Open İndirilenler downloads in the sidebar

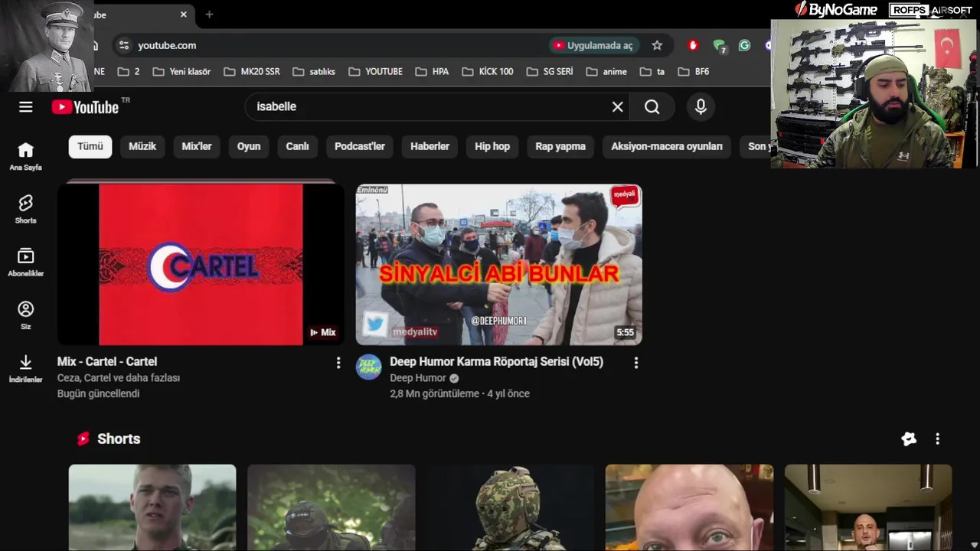coord(25,368)
